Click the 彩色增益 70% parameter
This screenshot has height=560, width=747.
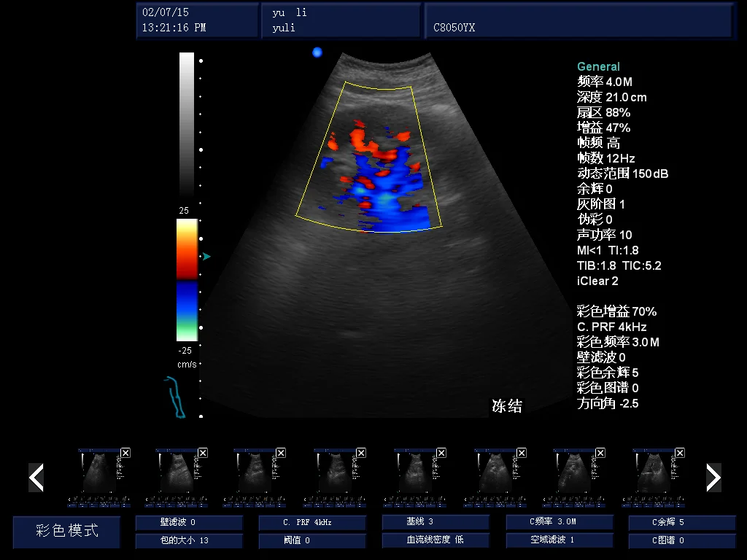[x=616, y=311]
